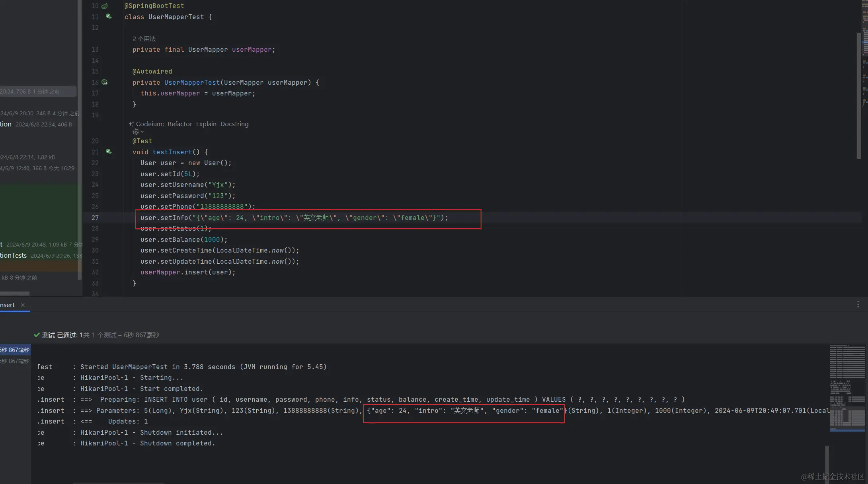Click the console output minimap preview
The height and width of the screenshot is (484, 868).
point(847,388)
